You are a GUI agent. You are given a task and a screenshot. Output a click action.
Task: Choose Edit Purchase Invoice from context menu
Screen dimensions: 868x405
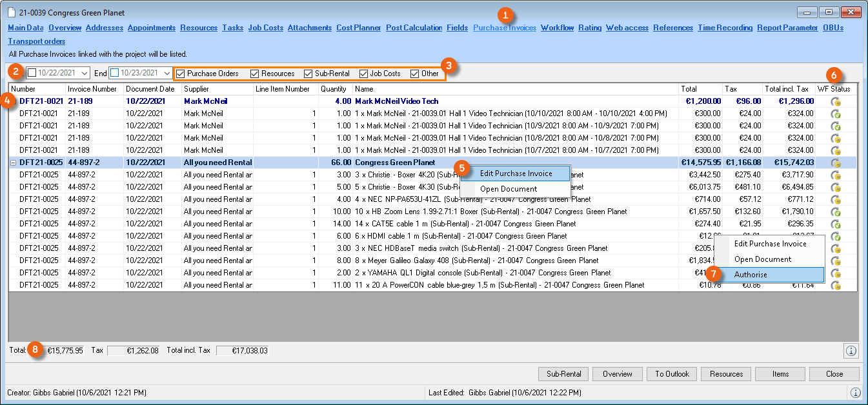point(516,173)
